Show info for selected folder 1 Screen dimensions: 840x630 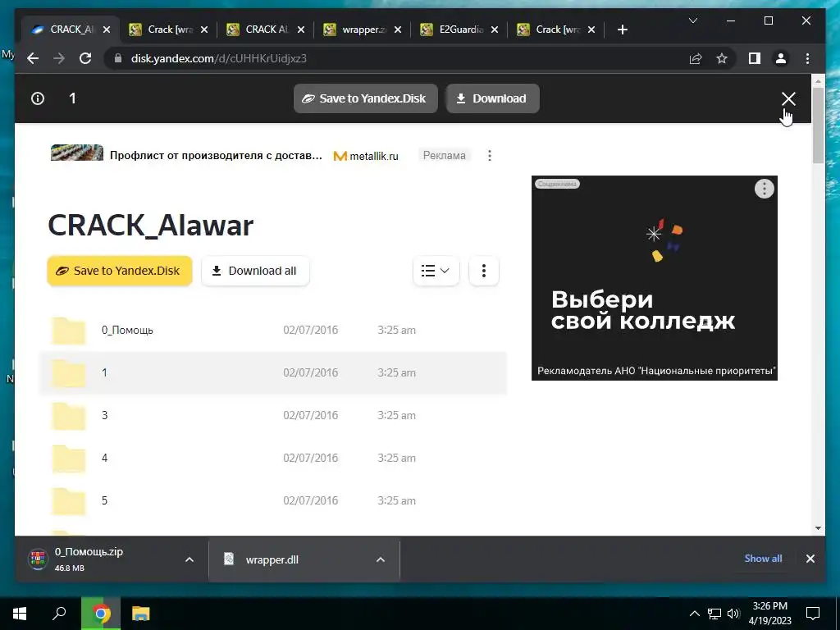pyautogui.click(x=38, y=98)
